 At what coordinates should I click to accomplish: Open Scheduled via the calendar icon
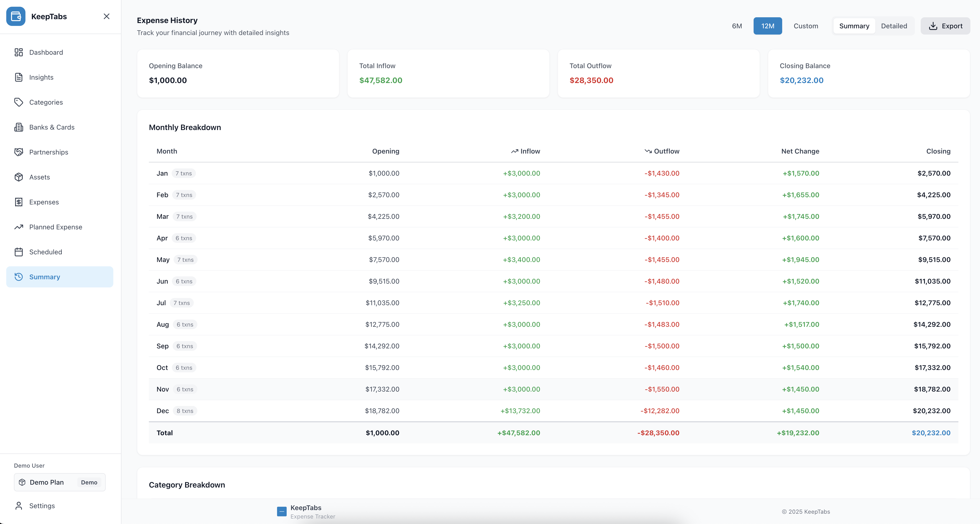(19, 252)
